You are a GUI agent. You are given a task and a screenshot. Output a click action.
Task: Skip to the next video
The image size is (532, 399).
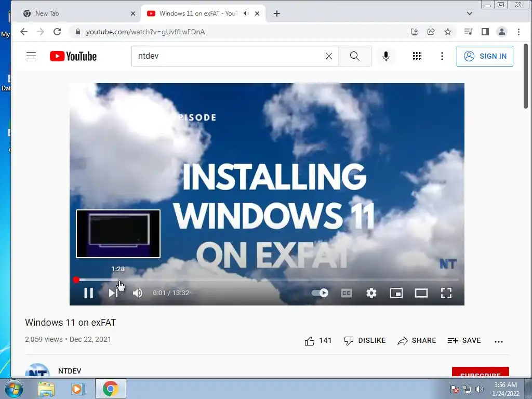113,293
